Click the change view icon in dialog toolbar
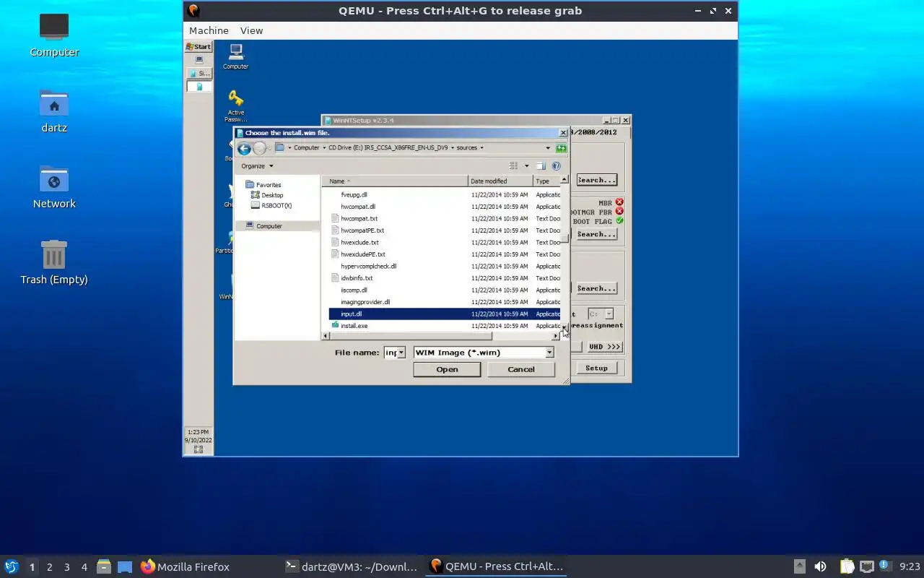924x578 pixels. 513,166
